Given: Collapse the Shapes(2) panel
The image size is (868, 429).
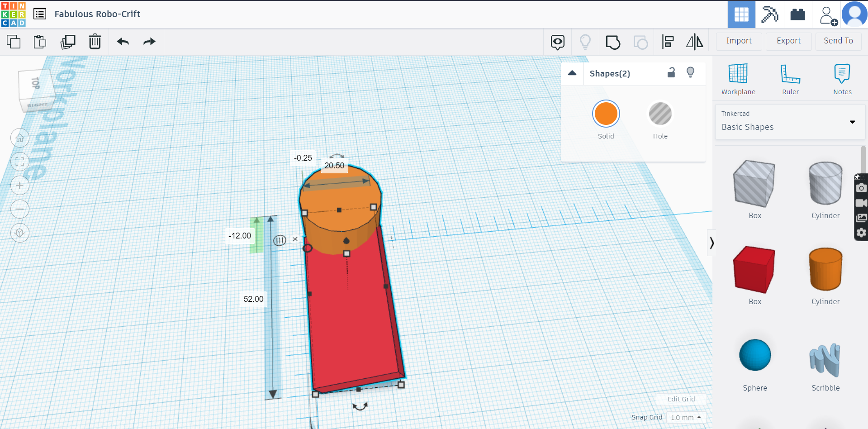Looking at the screenshot, I should 572,73.
